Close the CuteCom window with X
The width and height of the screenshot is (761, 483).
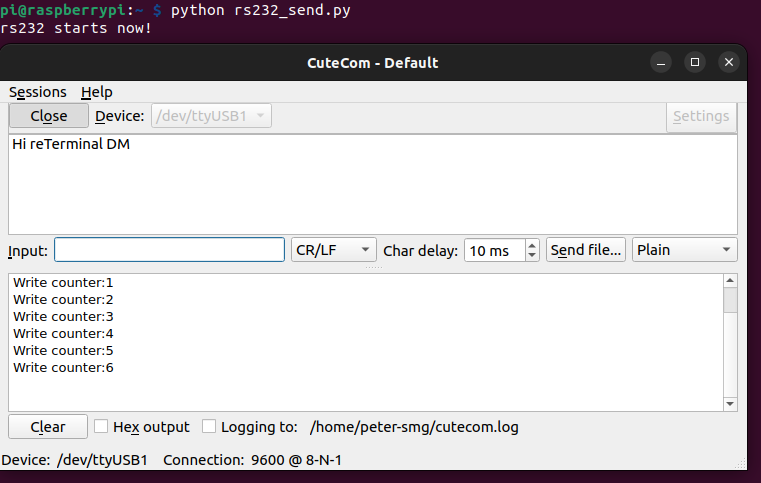(x=729, y=62)
